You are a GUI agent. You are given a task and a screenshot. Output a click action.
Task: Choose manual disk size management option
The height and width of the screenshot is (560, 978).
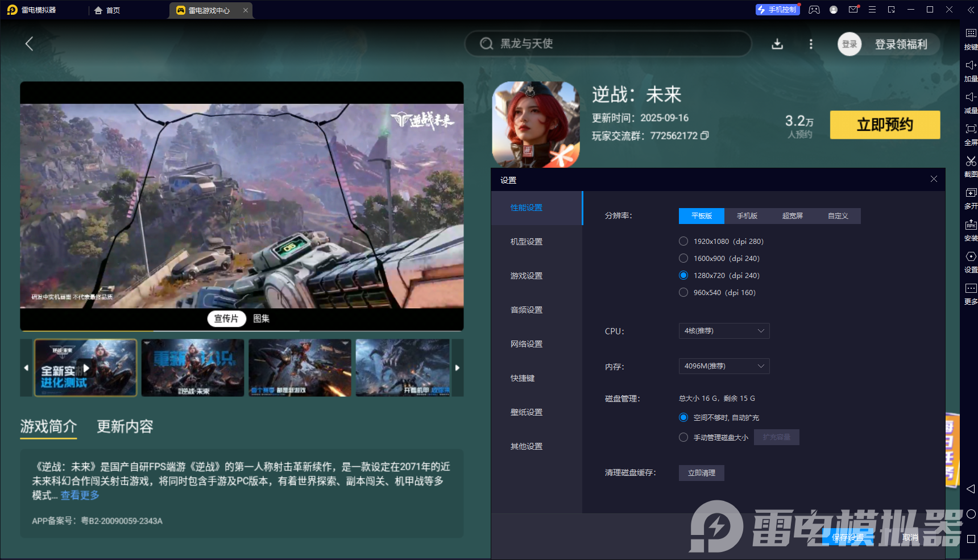click(x=683, y=437)
